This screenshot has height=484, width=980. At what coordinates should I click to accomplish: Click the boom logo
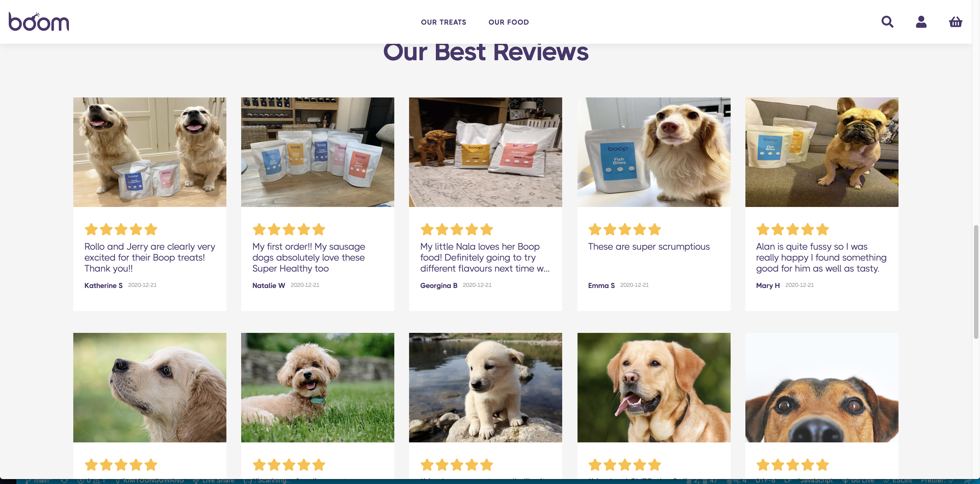click(x=39, y=22)
